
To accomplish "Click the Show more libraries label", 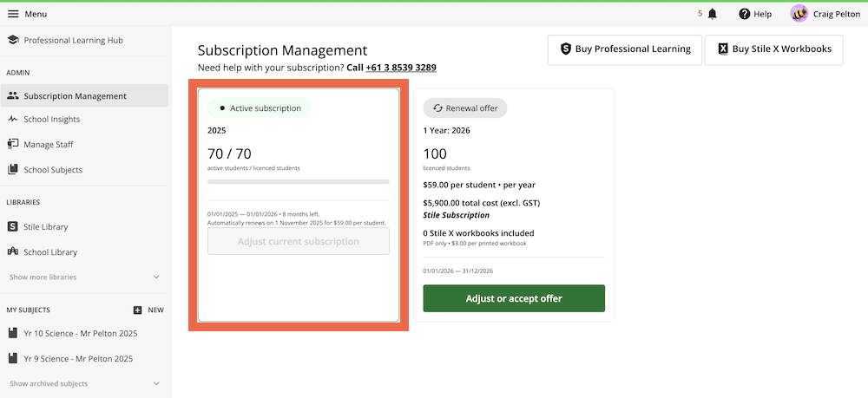I will 43,277.
